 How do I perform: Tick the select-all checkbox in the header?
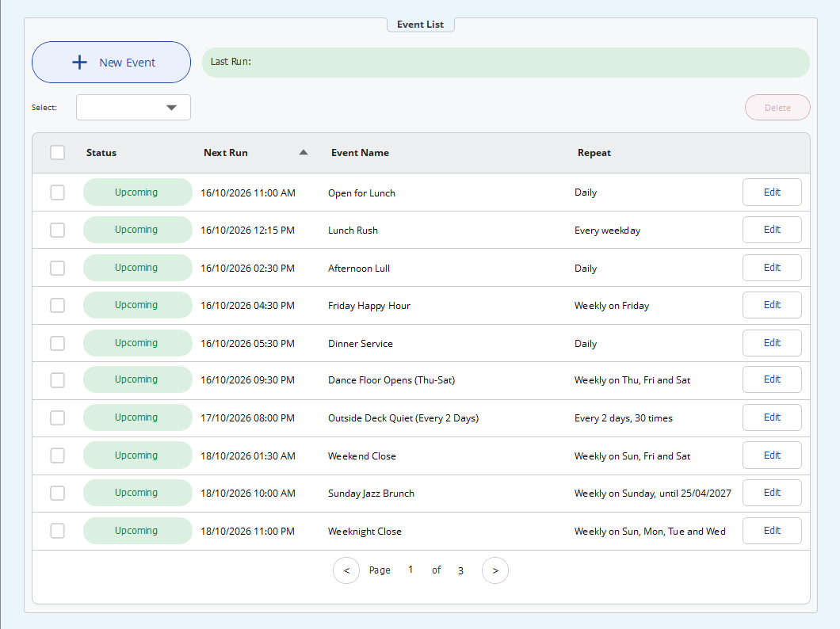pos(57,153)
